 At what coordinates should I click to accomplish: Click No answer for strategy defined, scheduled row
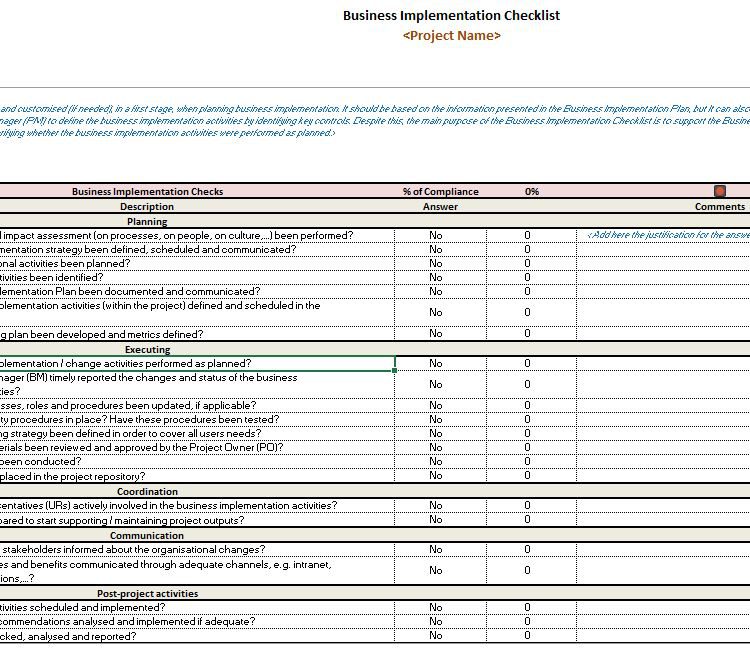click(436, 249)
